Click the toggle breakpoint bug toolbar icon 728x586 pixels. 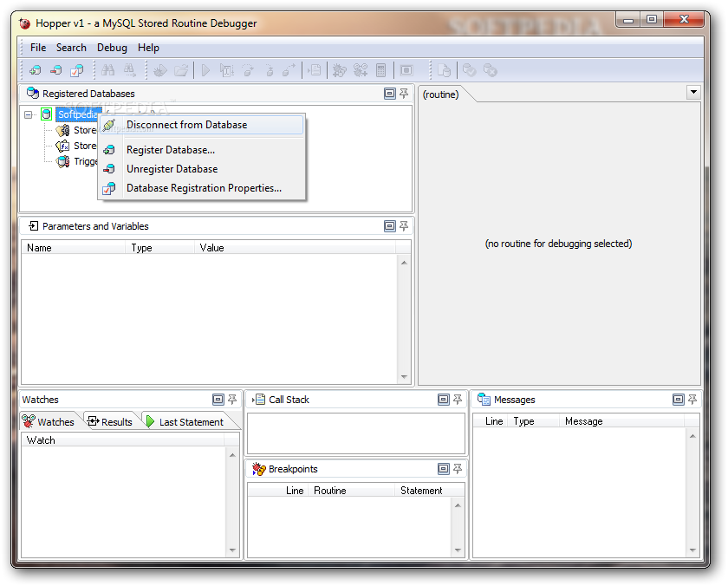[x=340, y=70]
